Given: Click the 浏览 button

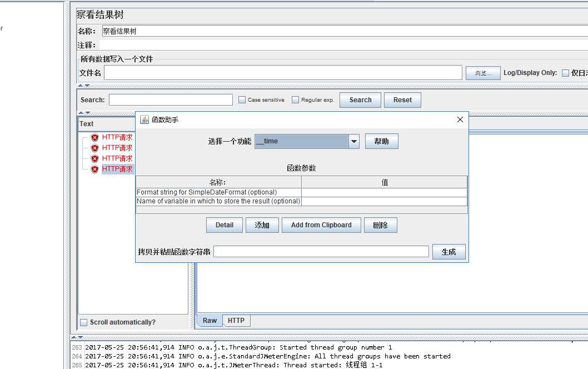Looking at the screenshot, I should coord(483,73).
